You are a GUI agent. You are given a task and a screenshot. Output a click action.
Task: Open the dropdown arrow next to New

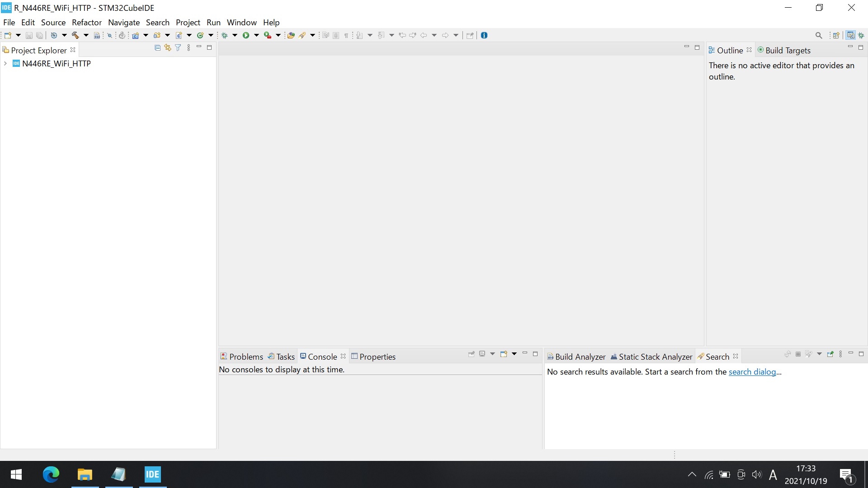[18, 35]
